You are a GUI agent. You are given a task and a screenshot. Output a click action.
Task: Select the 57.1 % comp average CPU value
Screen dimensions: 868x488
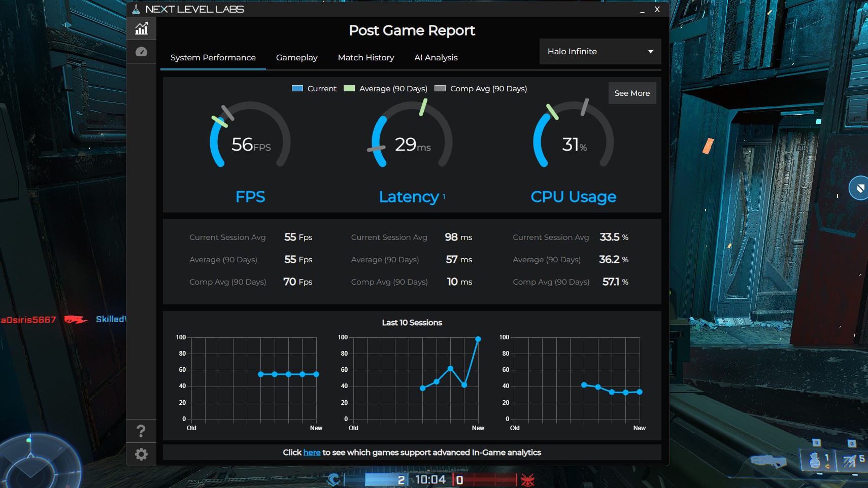[x=615, y=282]
